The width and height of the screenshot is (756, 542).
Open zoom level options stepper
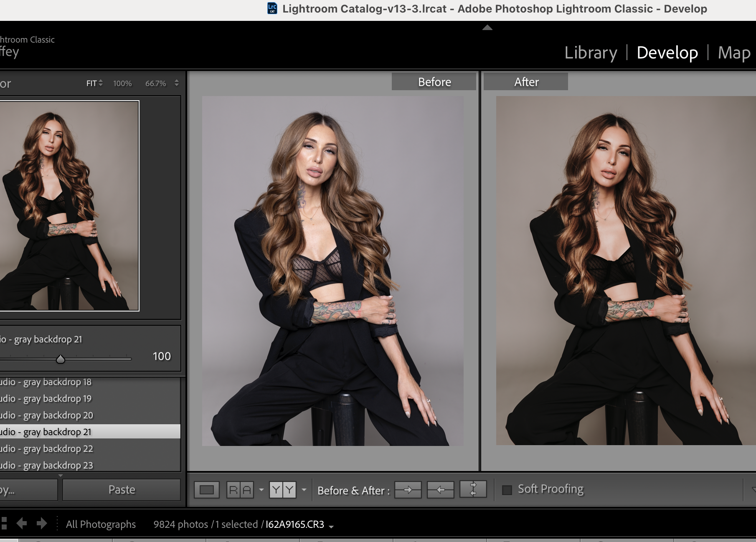[x=177, y=83]
